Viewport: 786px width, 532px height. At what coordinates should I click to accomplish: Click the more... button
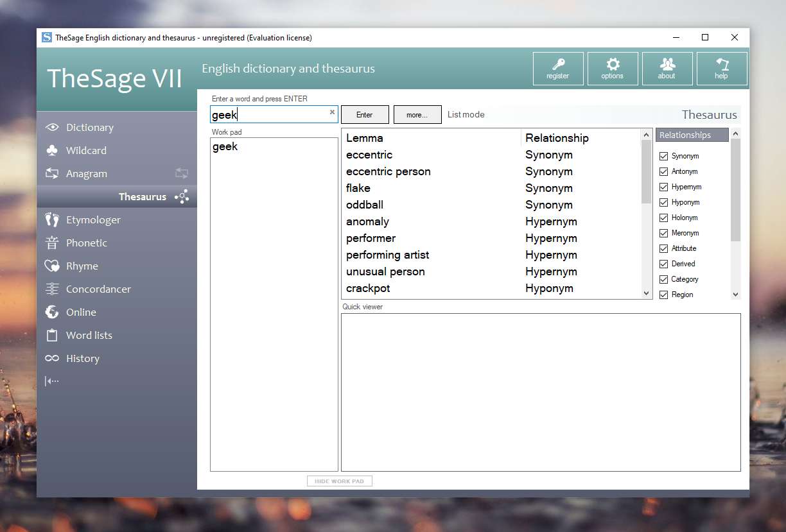417,115
